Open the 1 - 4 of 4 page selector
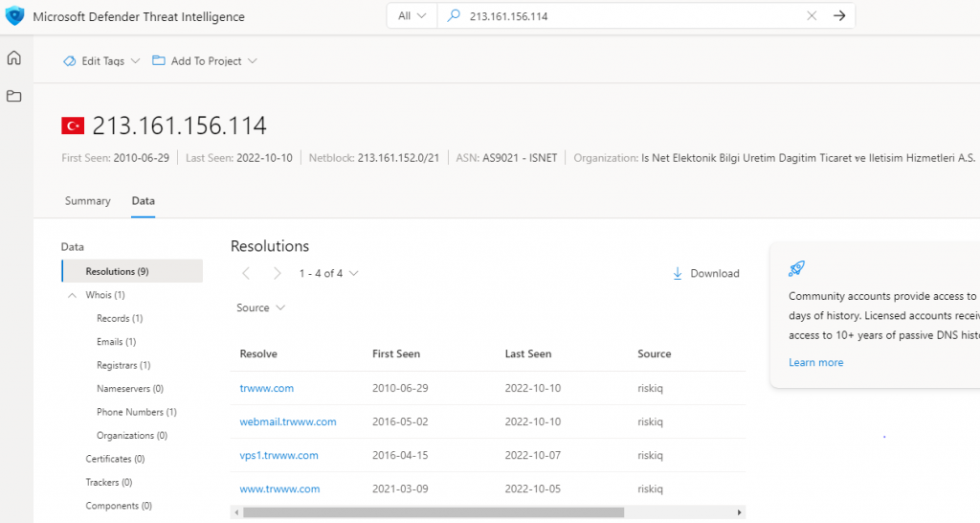Viewport: 980px width, 523px height. [x=328, y=273]
